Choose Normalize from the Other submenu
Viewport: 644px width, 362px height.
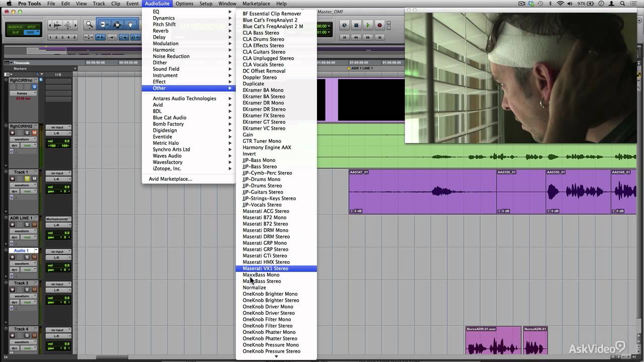tap(276, 288)
